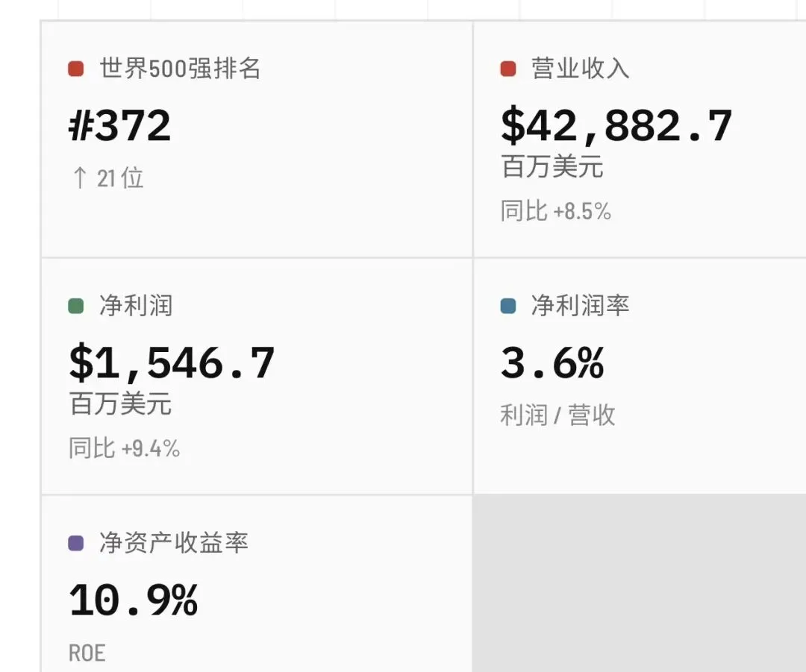Select the $1,546.7 net profit figure
The height and width of the screenshot is (672, 806).
click(172, 363)
